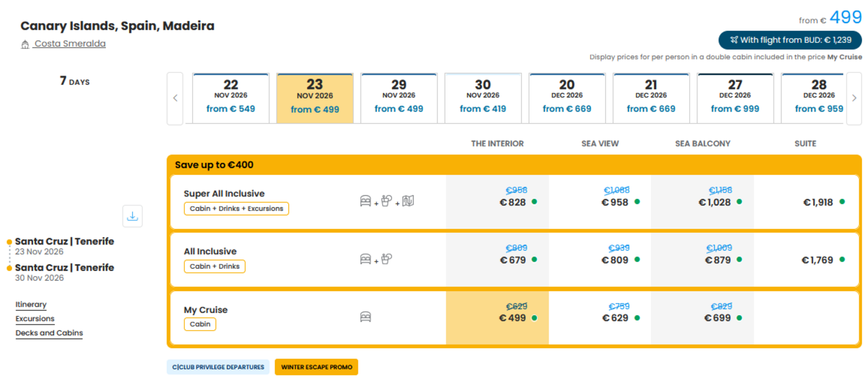
Task: Click the ship icon beside Costa Smeralda
Action: [25, 44]
